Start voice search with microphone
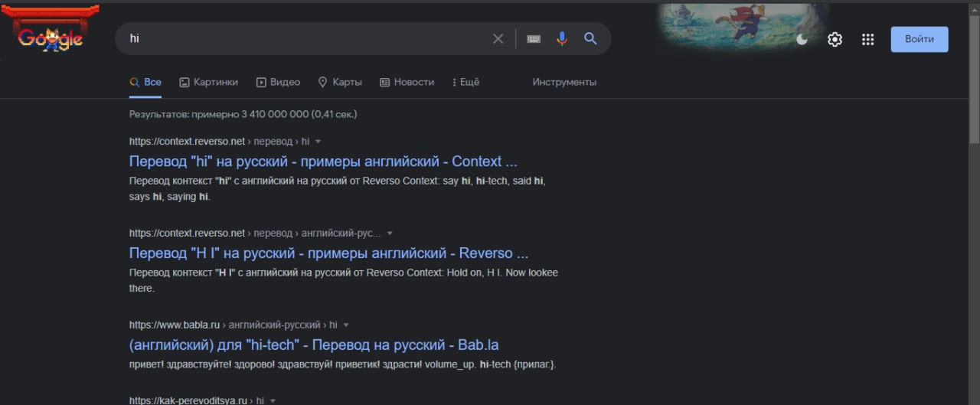This screenshot has height=405, width=980. point(562,38)
